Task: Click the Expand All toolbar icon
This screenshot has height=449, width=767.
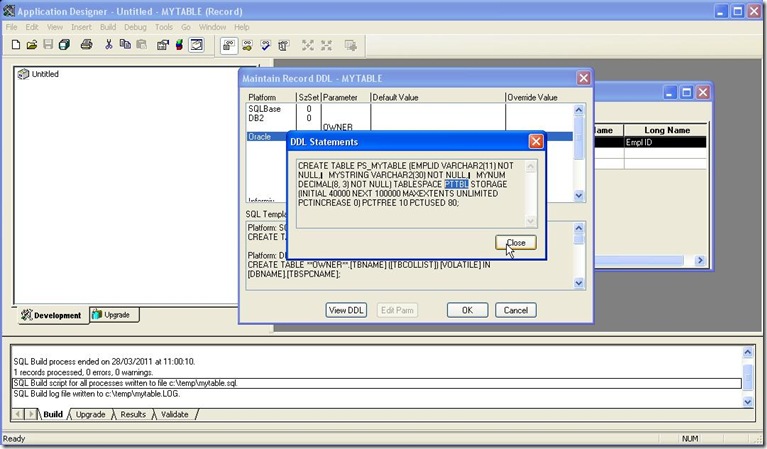Action: coord(308,45)
